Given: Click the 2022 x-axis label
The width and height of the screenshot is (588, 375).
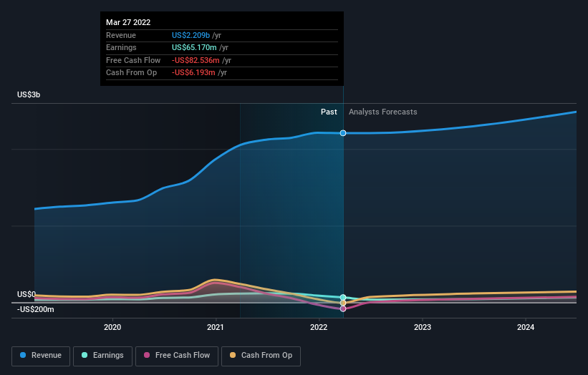Looking at the screenshot, I should coord(319,328).
